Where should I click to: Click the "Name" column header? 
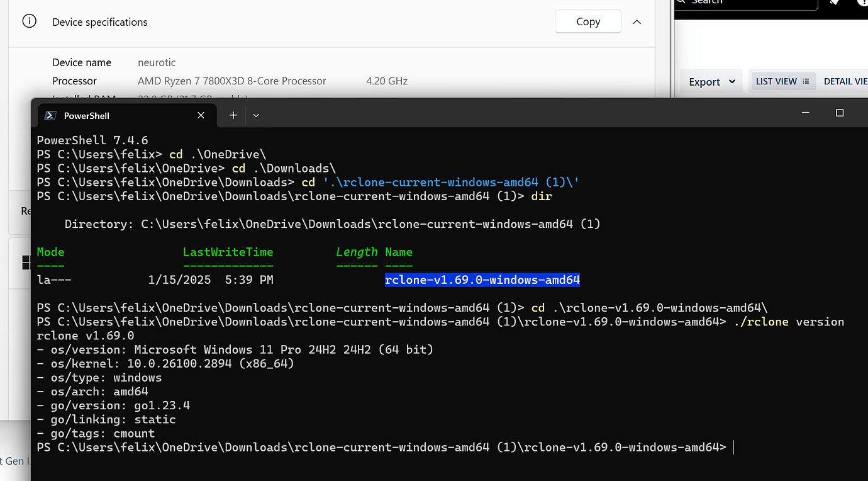click(399, 252)
